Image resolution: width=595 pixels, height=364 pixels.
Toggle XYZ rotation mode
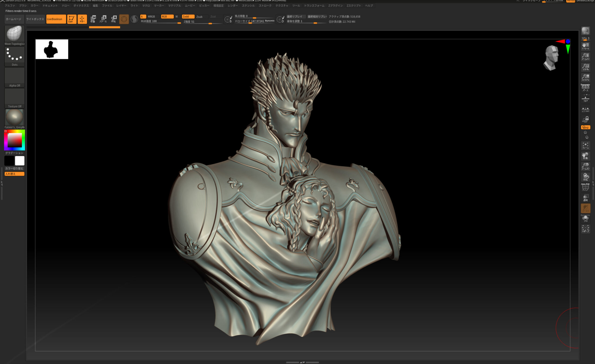point(585,127)
